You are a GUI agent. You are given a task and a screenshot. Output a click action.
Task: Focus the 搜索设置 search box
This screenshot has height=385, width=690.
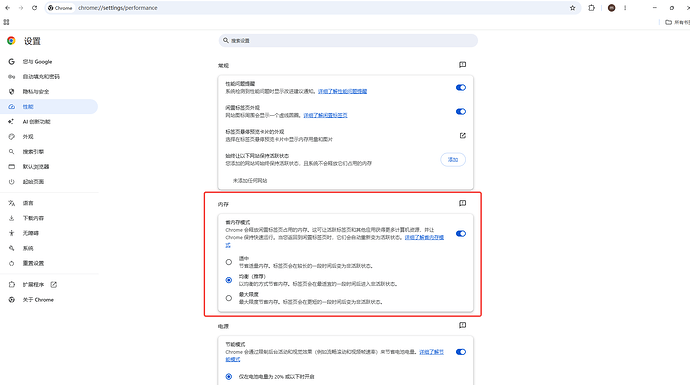pyautogui.click(x=348, y=40)
